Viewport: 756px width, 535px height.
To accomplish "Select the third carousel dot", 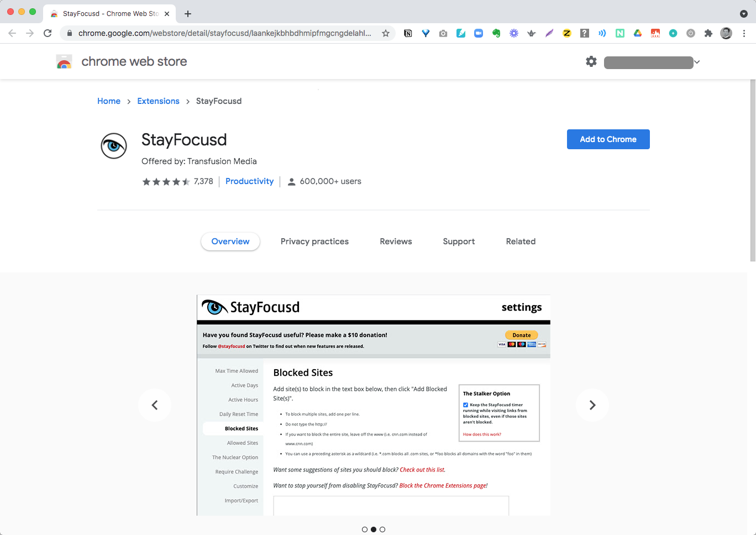I will [382, 529].
